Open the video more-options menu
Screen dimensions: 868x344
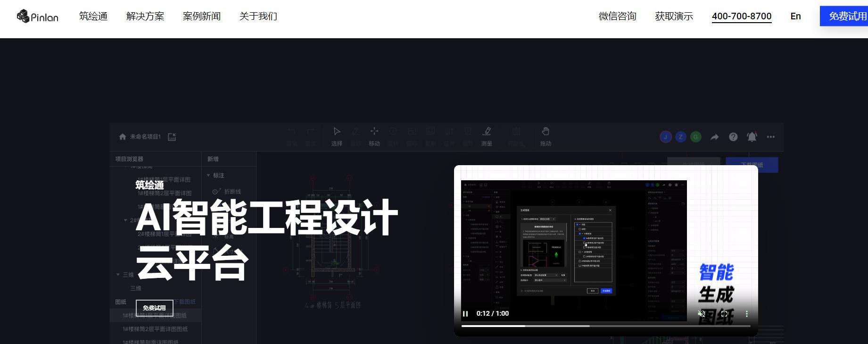747,314
